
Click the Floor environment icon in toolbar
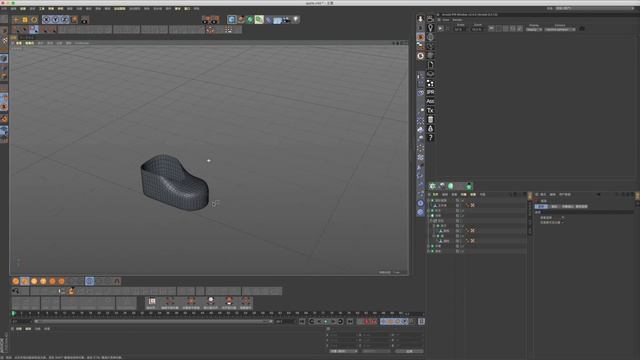(x=277, y=20)
